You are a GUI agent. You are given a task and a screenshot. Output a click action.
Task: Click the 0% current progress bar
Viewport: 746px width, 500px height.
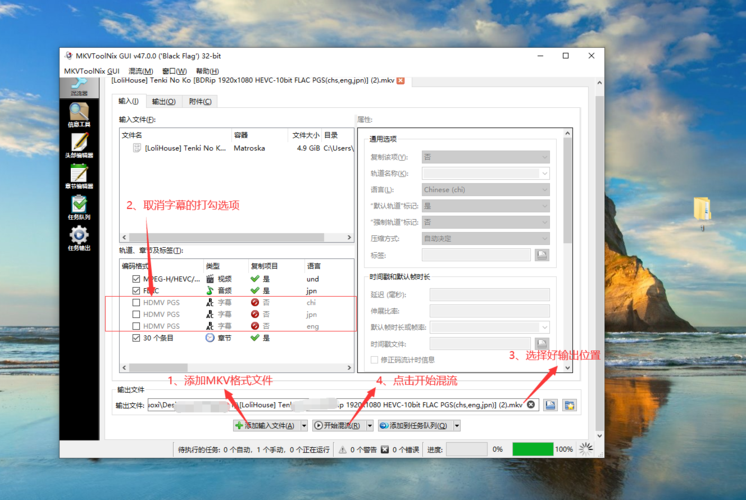tap(467, 449)
